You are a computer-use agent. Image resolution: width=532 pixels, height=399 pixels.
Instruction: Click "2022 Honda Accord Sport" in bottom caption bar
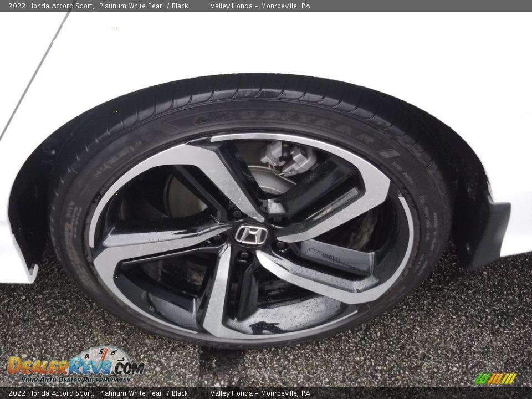click(x=51, y=393)
